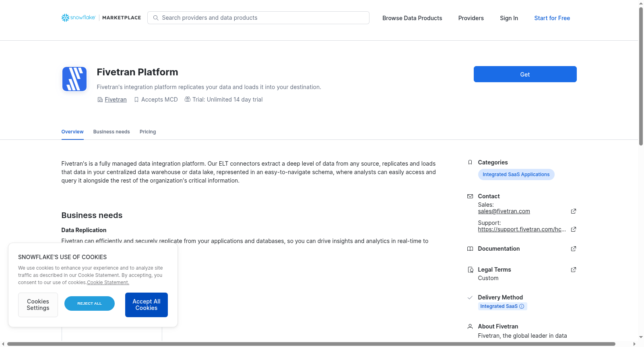Open Legal Terms external link icon

[x=574, y=270]
